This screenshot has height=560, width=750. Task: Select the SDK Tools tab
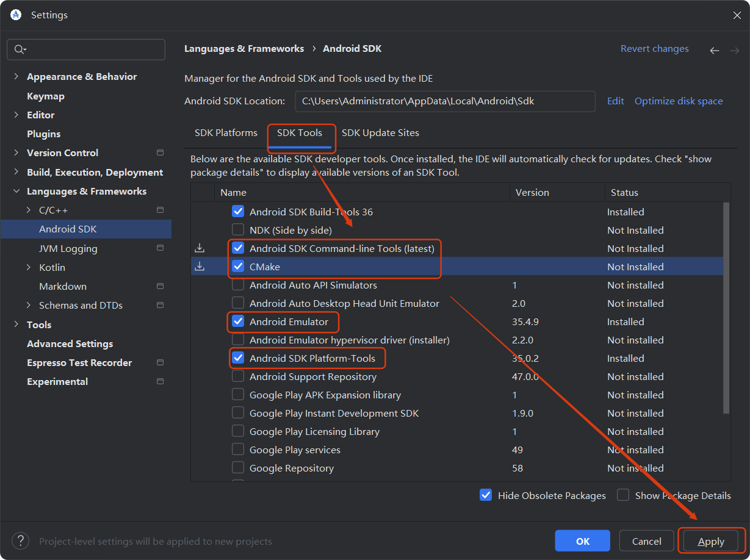click(x=300, y=132)
